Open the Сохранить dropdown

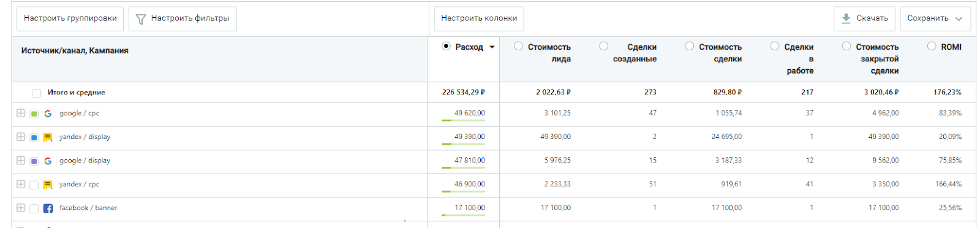click(935, 18)
